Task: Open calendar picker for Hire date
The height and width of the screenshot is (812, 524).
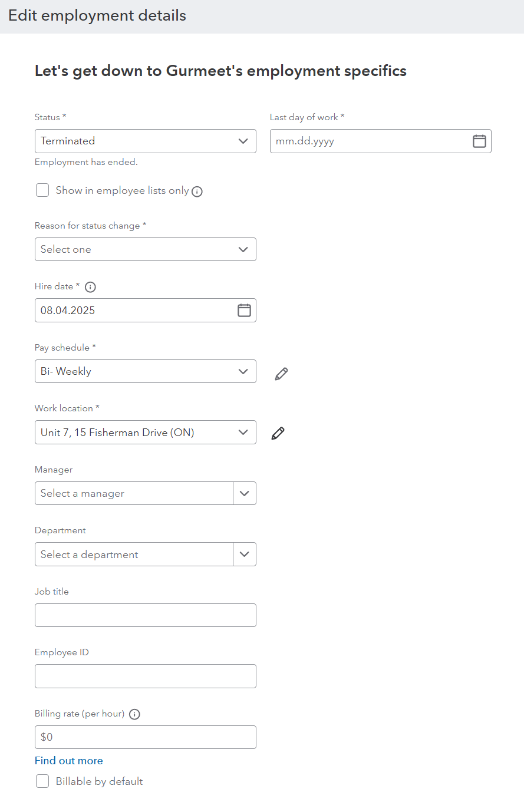Action: (244, 311)
